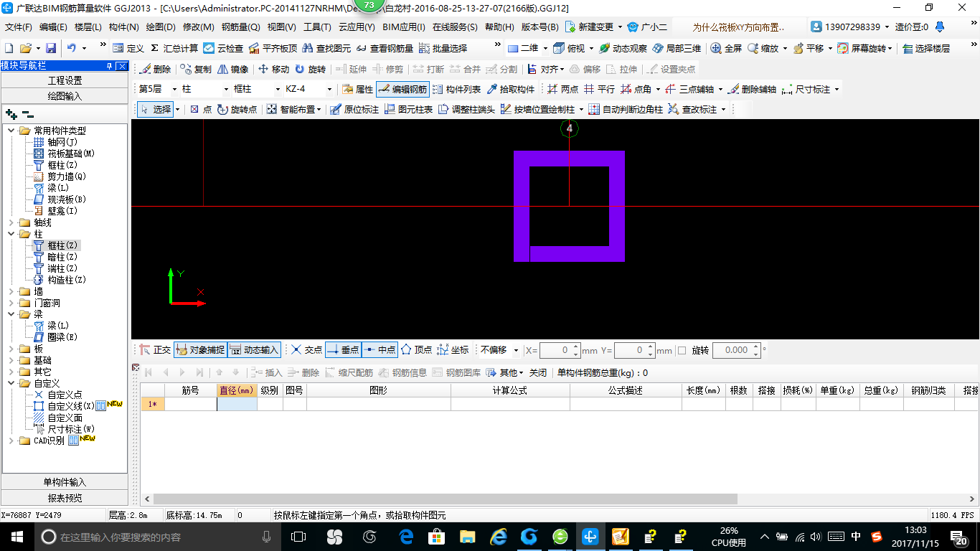Toggle 顶点 vertex snap
980x551 pixels.
click(x=416, y=350)
